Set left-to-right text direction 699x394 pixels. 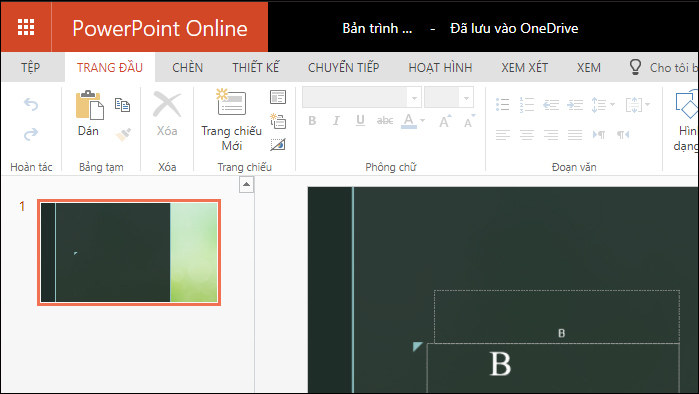(599, 135)
